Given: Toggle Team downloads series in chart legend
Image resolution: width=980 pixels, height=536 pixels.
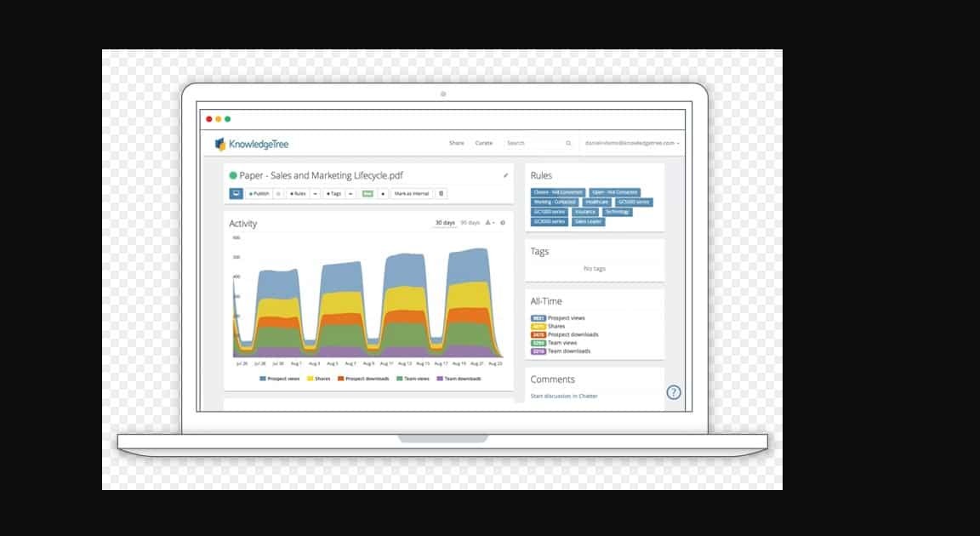Looking at the screenshot, I should (459, 379).
